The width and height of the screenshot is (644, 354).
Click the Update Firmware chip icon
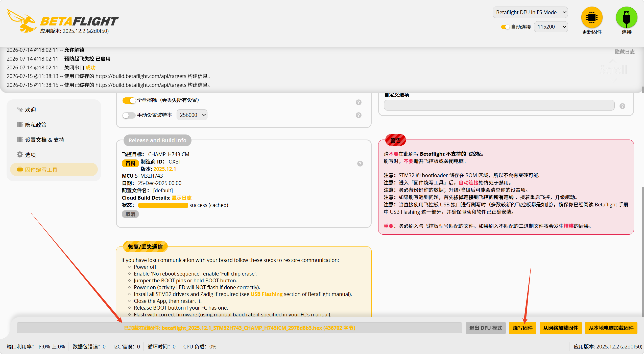592,17
